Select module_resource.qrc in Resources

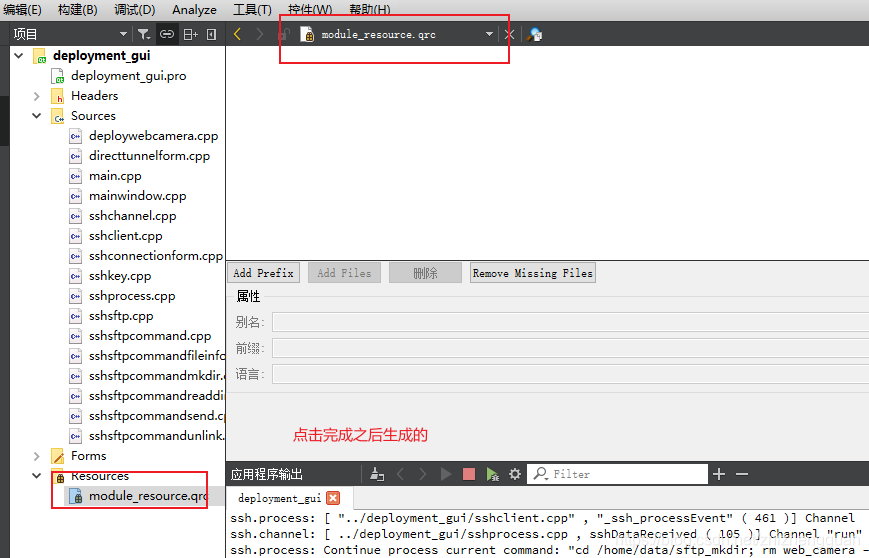pyautogui.click(x=148, y=495)
